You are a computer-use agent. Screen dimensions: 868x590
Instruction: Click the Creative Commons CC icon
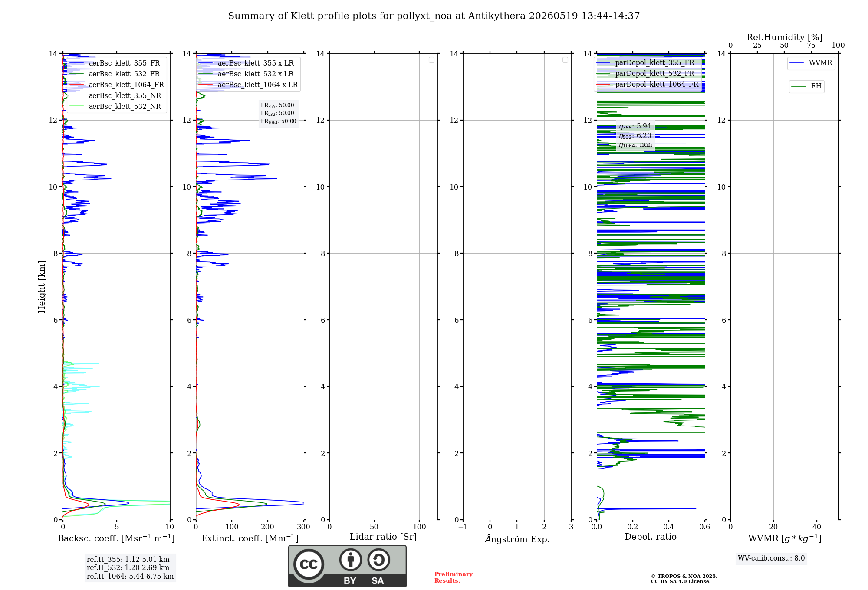tap(309, 564)
